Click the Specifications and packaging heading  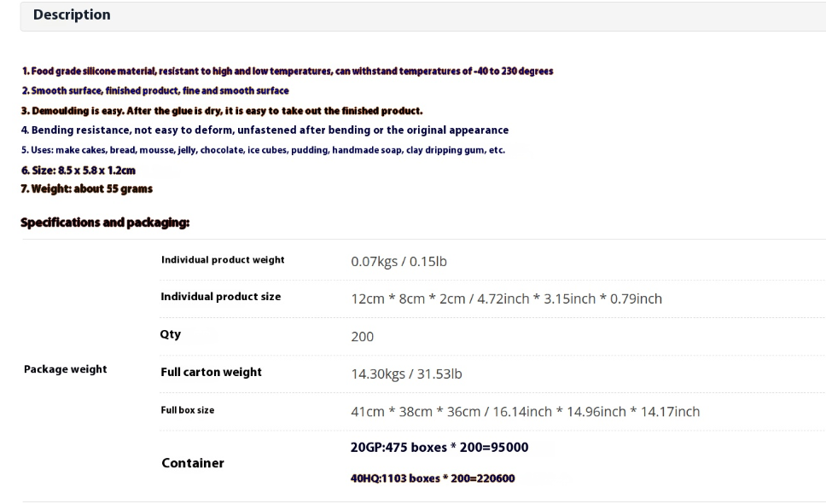tap(105, 223)
